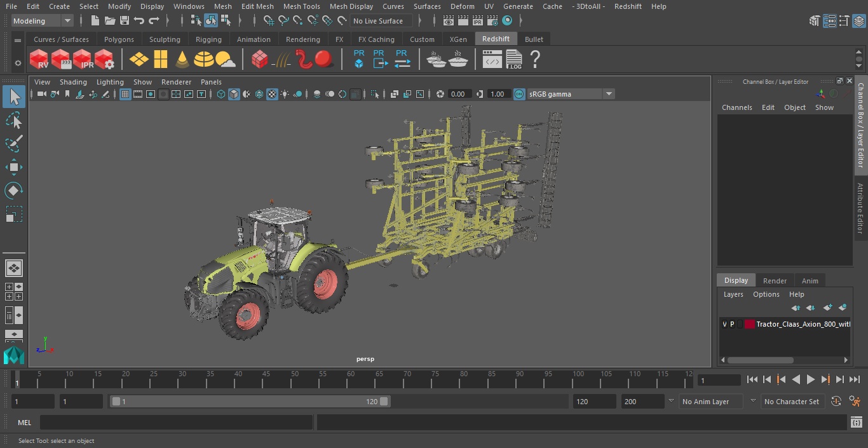Open the sRGB gamma dropdown
Image resolution: width=868 pixels, height=448 pixels.
[x=571, y=94]
